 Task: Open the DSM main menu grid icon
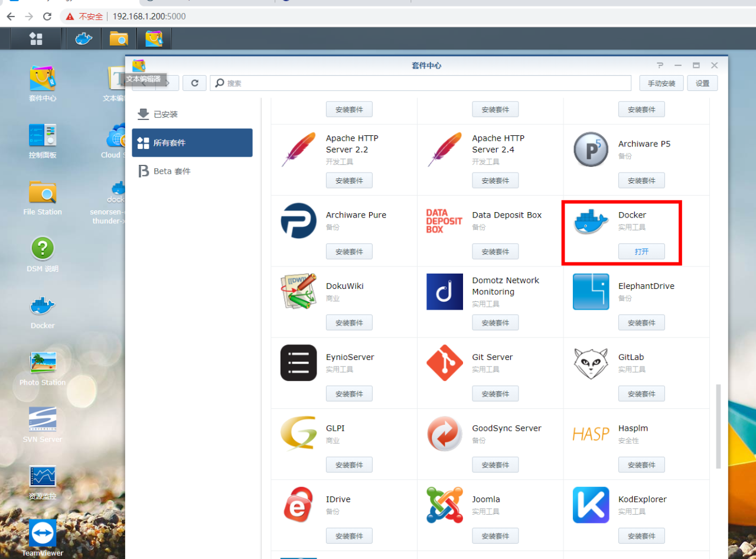pyautogui.click(x=36, y=39)
